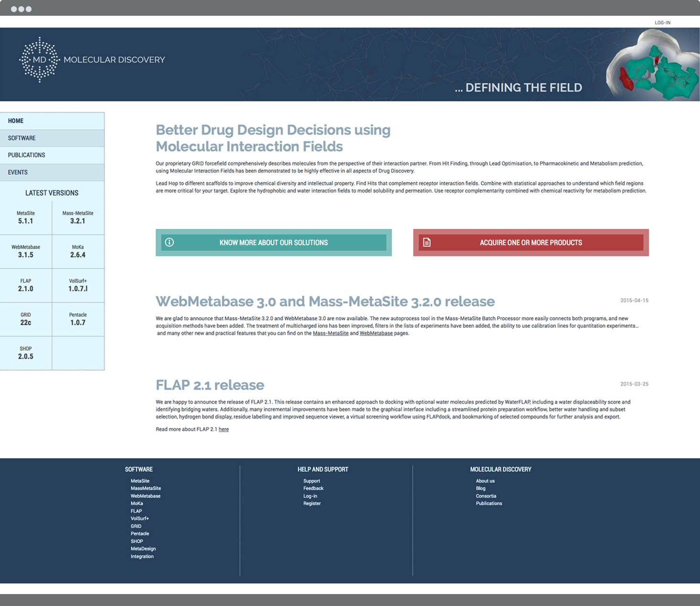The width and height of the screenshot is (700, 606).
Task: Click the protein structure banner image
Action: tap(653, 64)
